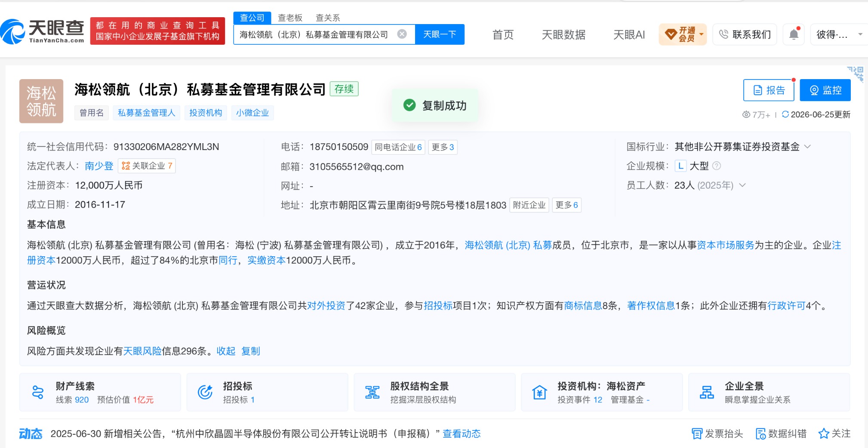
Task: Expand 更多 6 addresses
Action: [566, 205]
